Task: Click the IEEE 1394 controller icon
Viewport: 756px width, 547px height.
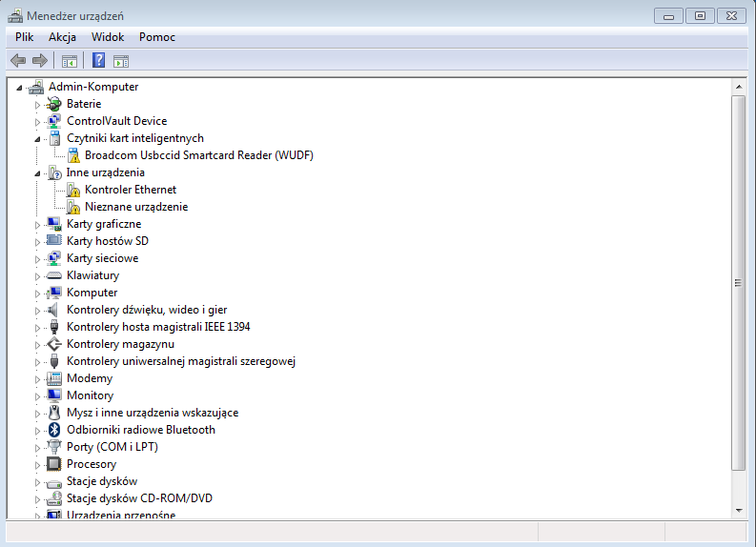Action: click(x=54, y=327)
